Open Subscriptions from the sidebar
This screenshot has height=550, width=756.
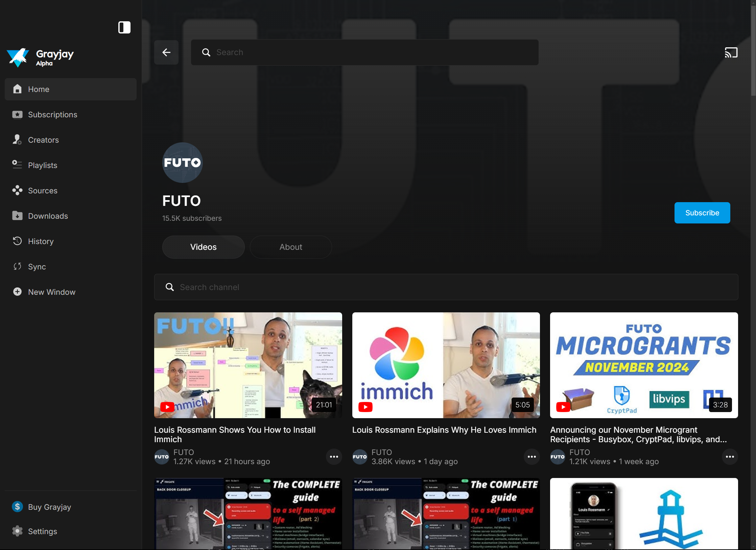52,115
